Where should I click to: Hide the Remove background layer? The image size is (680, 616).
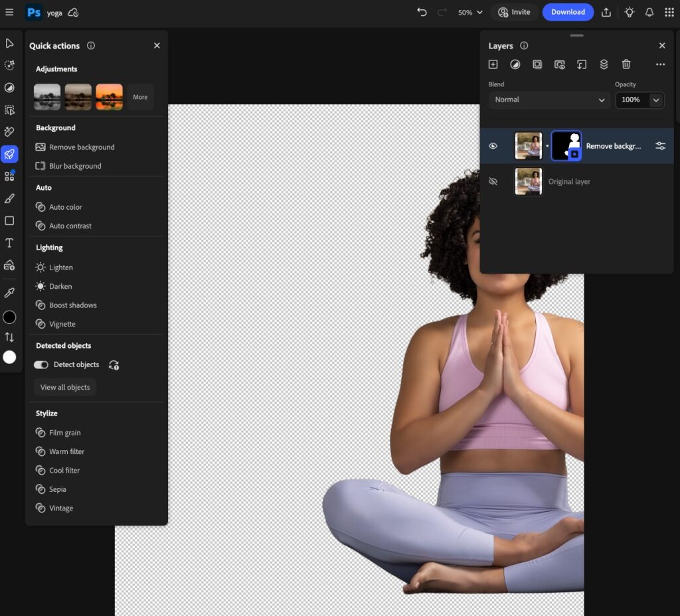pyautogui.click(x=493, y=146)
